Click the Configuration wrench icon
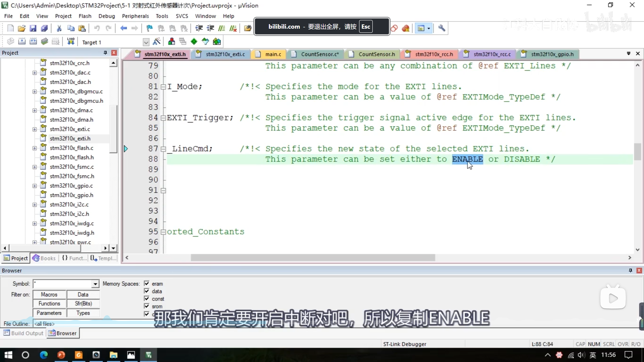Image resolution: width=644 pixels, height=362 pixels. [x=441, y=28]
